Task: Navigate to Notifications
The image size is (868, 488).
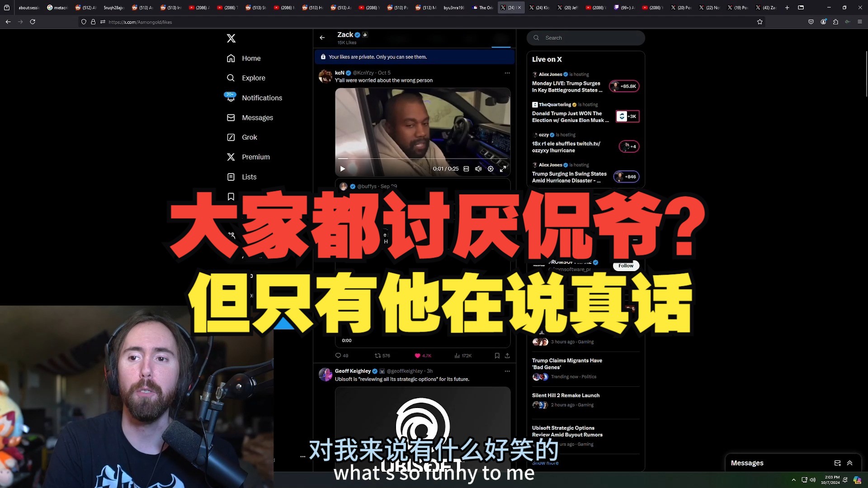Action: point(262,98)
